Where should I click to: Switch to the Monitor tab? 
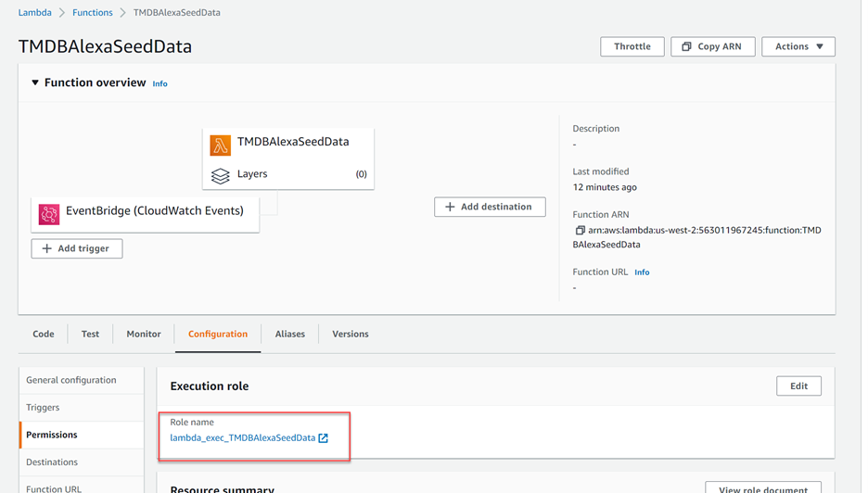click(144, 335)
